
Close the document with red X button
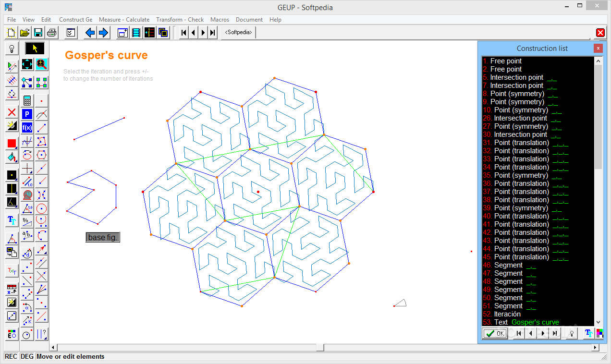point(600,33)
